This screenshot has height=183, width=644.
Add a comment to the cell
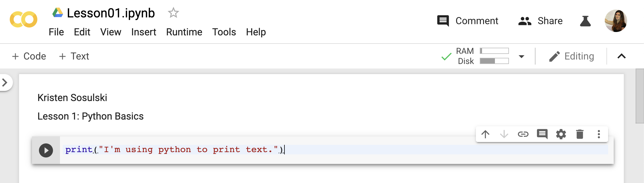pos(542,134)
